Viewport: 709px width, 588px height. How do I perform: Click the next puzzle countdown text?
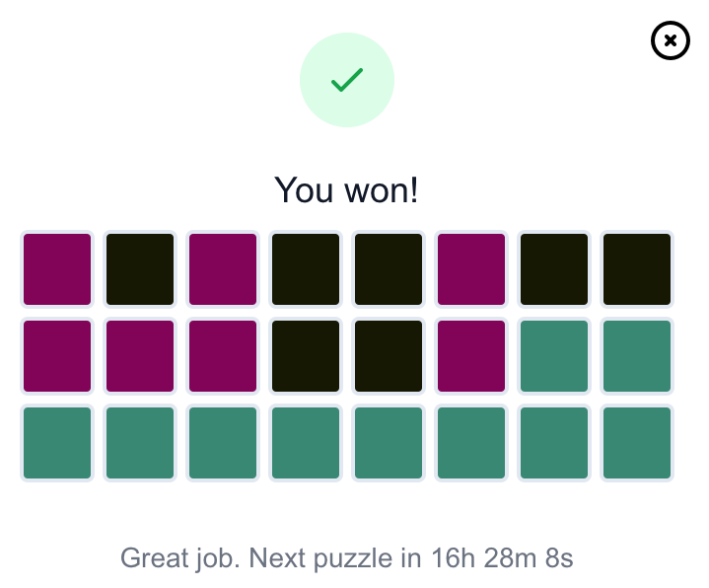346,557
